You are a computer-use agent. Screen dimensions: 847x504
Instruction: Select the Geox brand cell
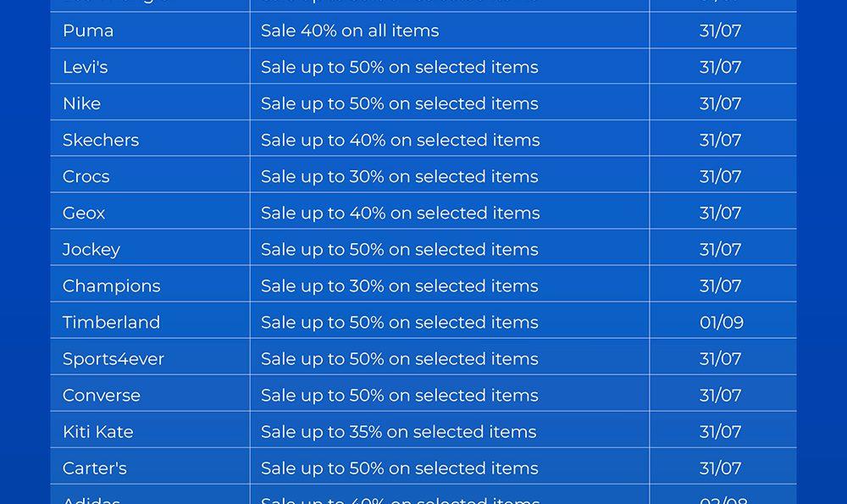[x=84, y=213]
